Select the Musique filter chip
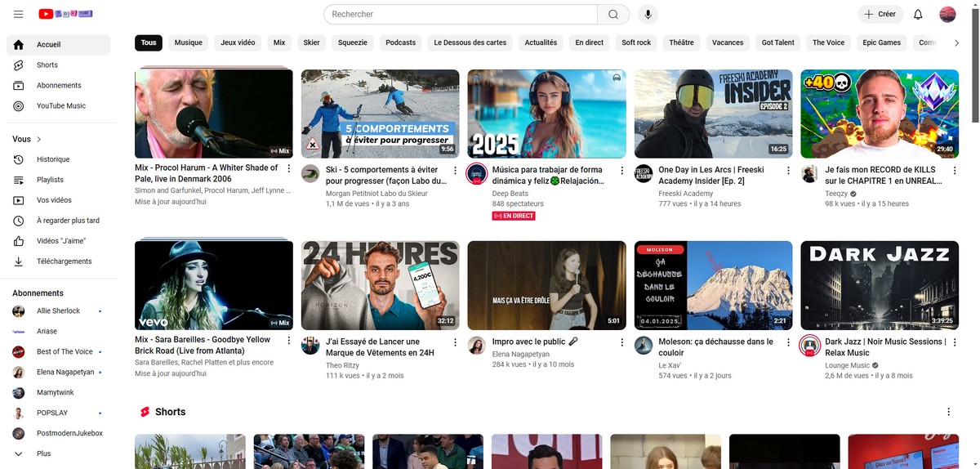This screenshot has height=469, width=980. (188, 42)
